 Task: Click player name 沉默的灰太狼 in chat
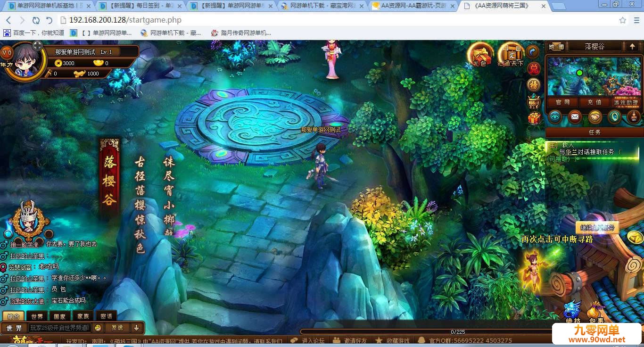tap(27, 301)
